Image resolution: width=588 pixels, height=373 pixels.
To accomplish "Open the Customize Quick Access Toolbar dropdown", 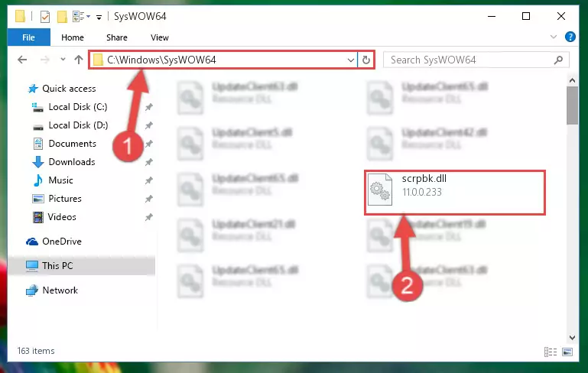I will [x=99, y=17].
